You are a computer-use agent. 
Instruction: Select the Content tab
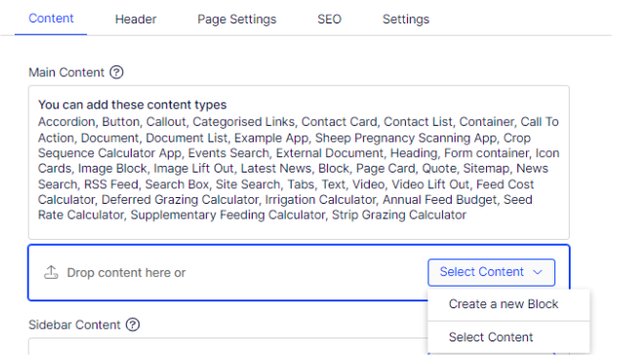click(x=51, y=19)
